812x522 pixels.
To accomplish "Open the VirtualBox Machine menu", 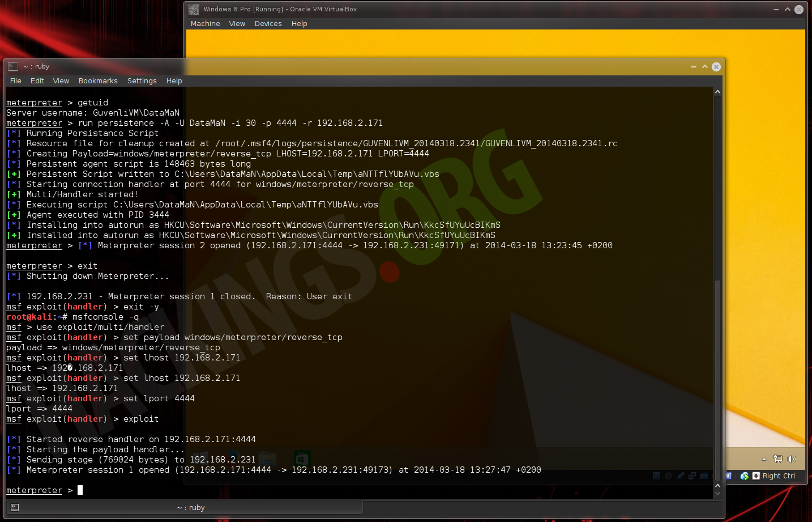I will click(206, 24).
